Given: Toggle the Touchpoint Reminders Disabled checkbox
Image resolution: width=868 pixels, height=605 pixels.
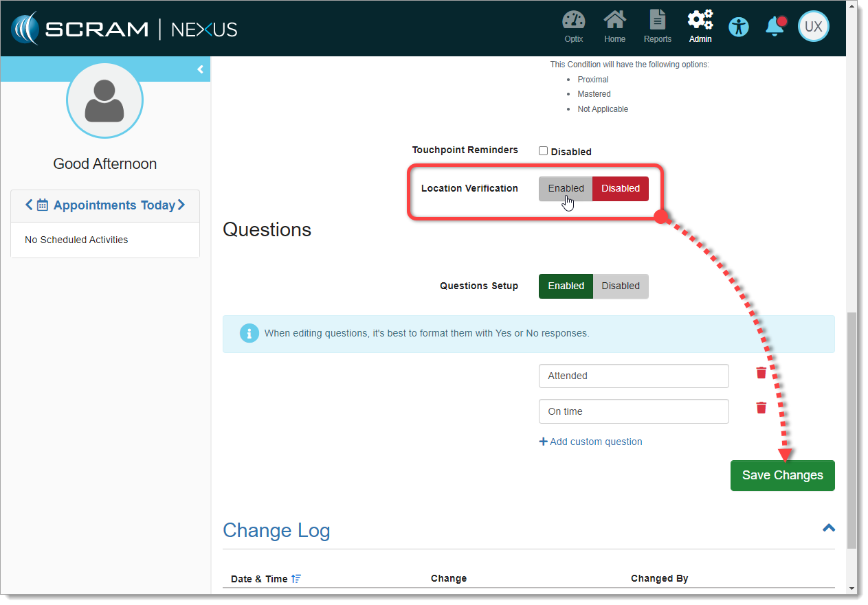Looking at the screenshot, I should coord(543,151).
